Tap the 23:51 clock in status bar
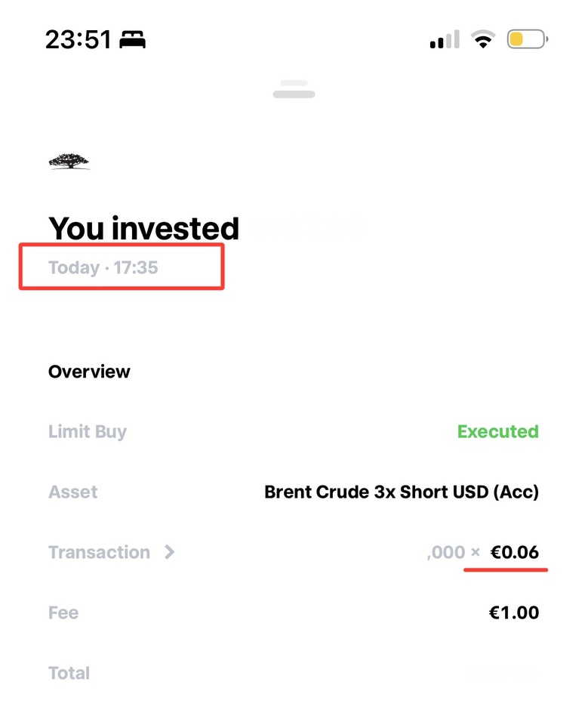The image size is (588, 725). (78, 39)
